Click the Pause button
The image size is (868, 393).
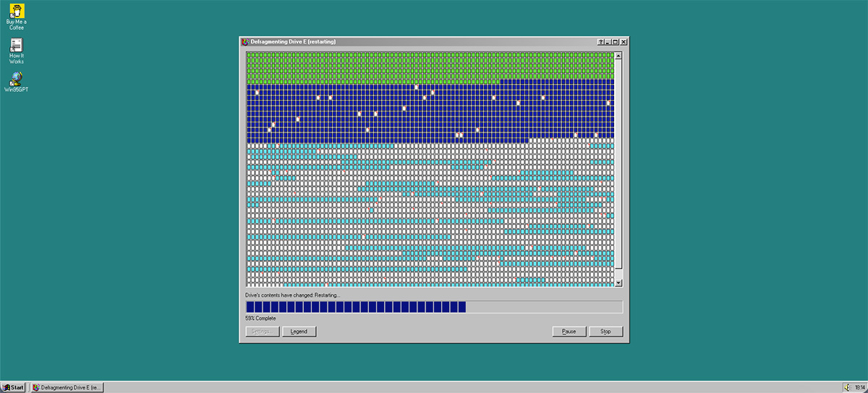point(569,331)
